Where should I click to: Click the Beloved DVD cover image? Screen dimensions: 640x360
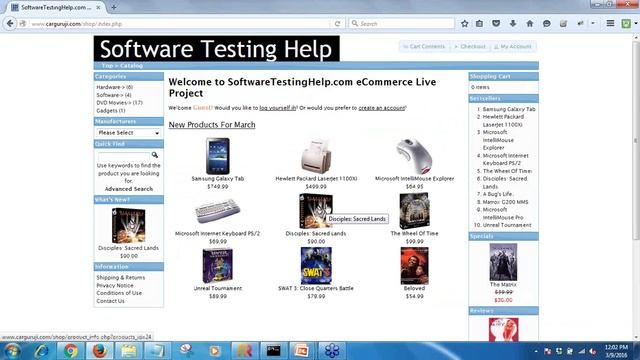pos(414,266)
